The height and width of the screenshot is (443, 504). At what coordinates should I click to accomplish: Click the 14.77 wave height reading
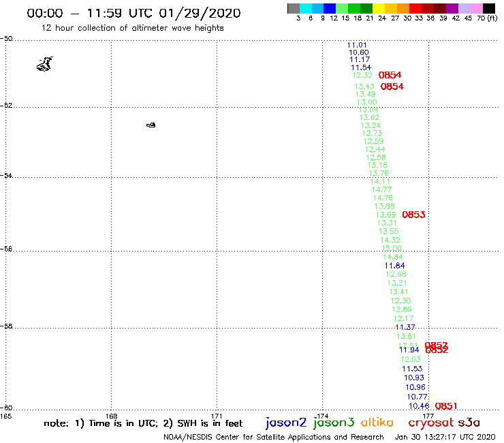coord(381,189)
